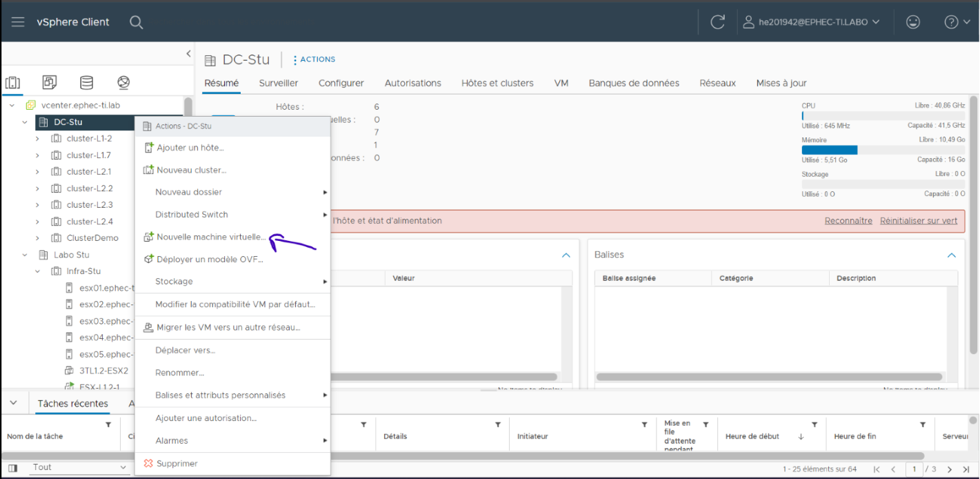Image resolution: width=980 pixels, height=479 pixels.
Task: Open the ACTIONS button beside DC-Stu
Action: (314, 59)
